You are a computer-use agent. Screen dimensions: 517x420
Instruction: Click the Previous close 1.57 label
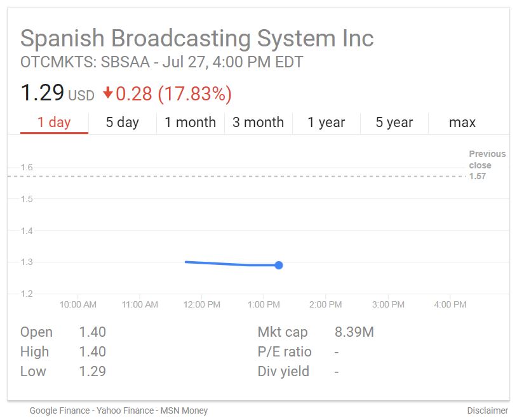[487, 165]
